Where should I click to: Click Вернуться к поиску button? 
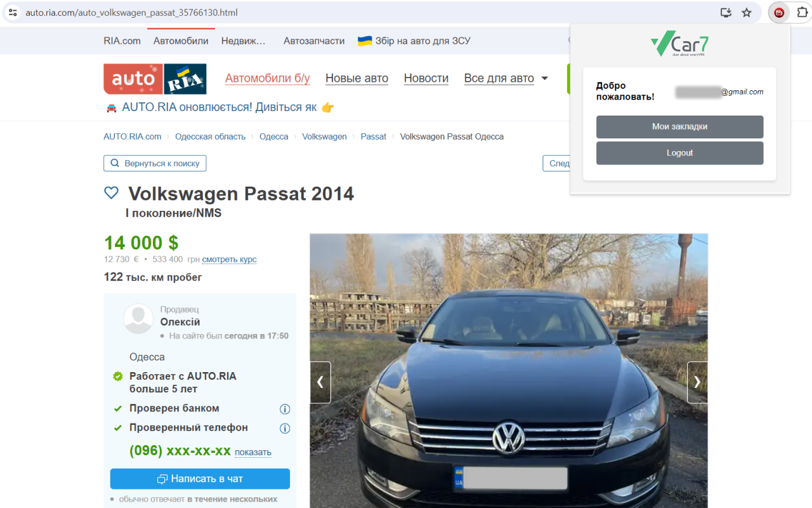click(x=155, y=163)
